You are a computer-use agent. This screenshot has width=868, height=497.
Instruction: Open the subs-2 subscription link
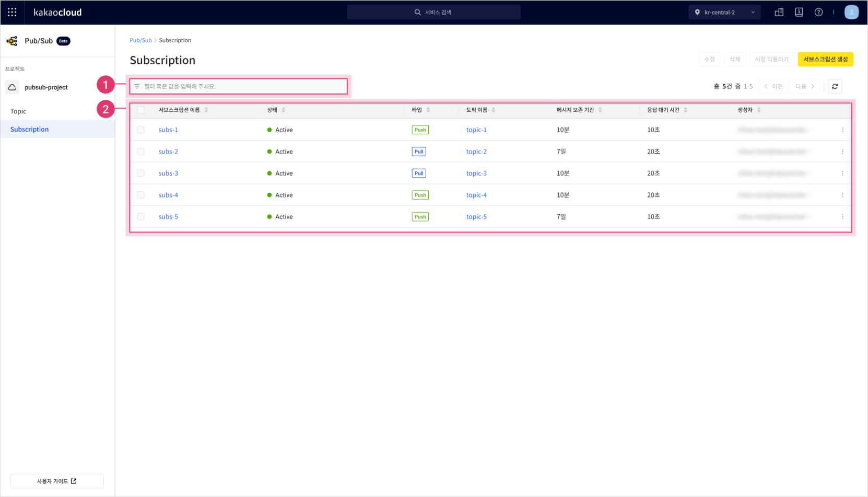click(x=168, y=152)
